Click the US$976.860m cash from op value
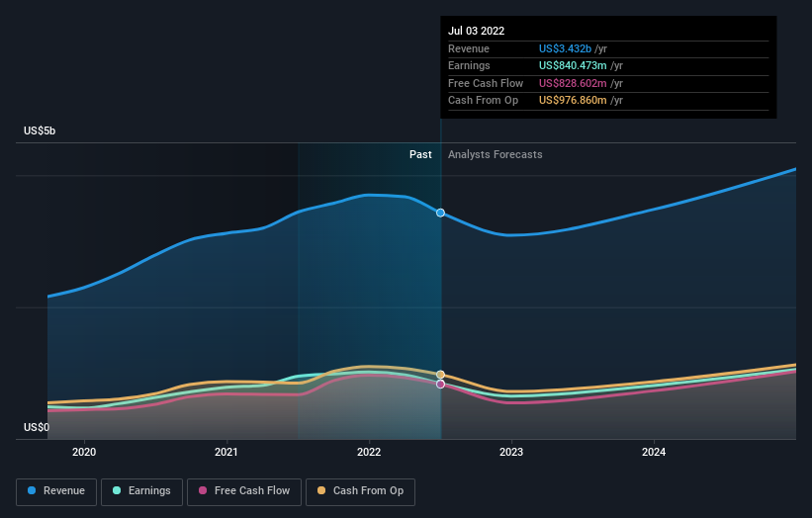This screenshot has width=812, height=518. coord(573,101)
